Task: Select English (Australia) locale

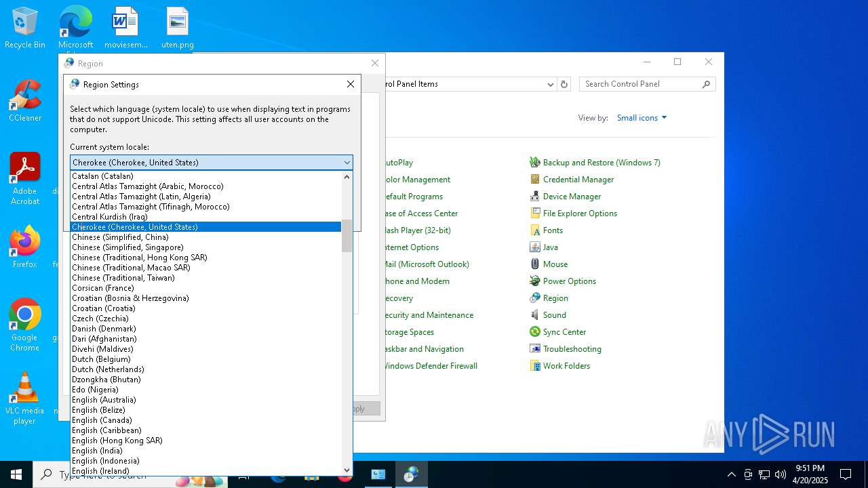Action: point(206,400)
